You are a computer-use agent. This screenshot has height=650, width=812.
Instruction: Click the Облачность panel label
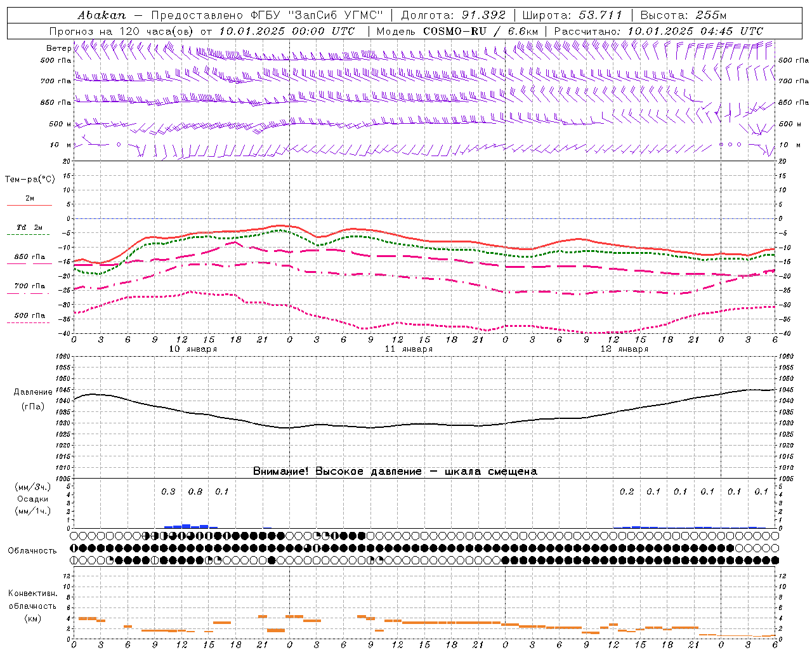(32, 550)
